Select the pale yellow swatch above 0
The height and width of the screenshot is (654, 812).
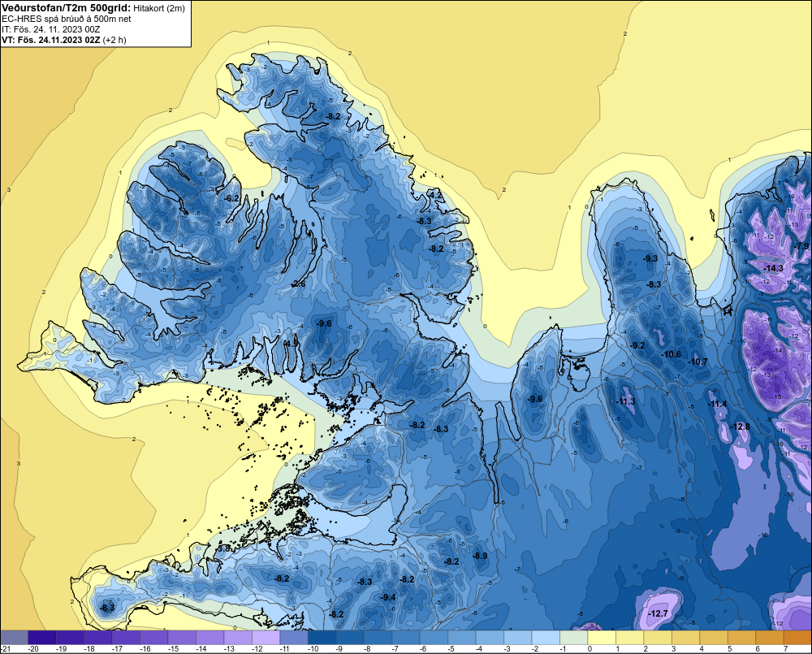601,637
